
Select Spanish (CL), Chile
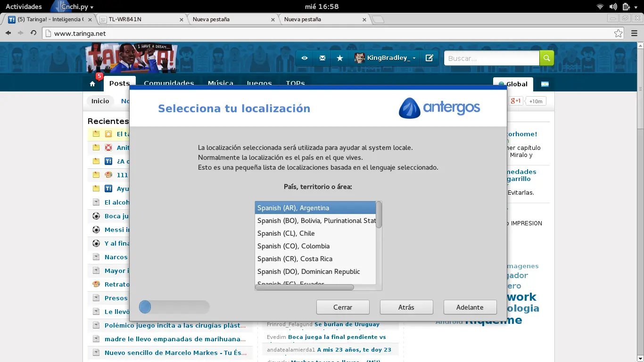[315, 233]
